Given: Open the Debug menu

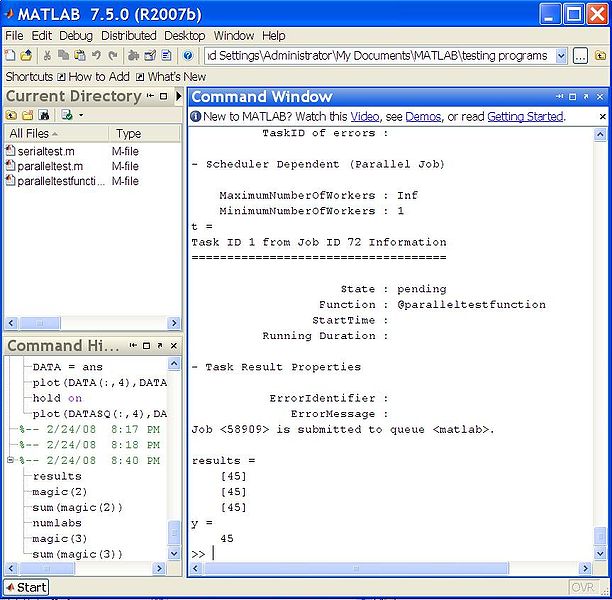Looking at the screenshot, I should click(x=76, y=35).
